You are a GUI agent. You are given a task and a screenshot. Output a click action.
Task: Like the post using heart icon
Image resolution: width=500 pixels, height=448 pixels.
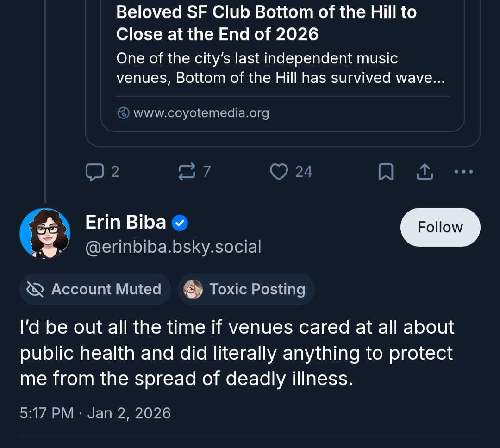(x=279, y=172)
